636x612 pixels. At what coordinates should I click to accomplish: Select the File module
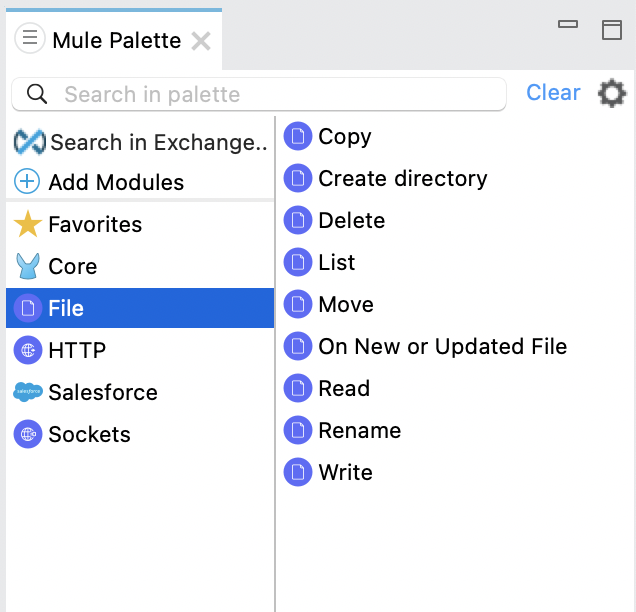pyautogui.click(x=140, y=308)
